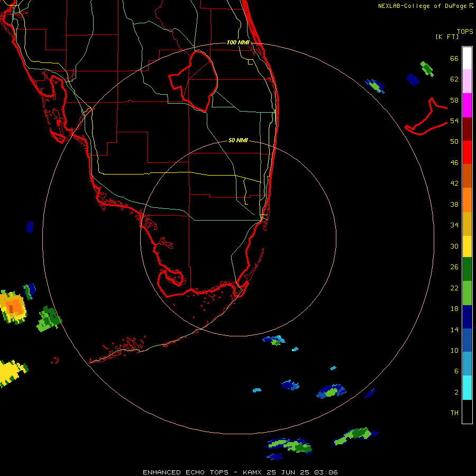Click the light blue legend swatch

(x=467, y=364)
